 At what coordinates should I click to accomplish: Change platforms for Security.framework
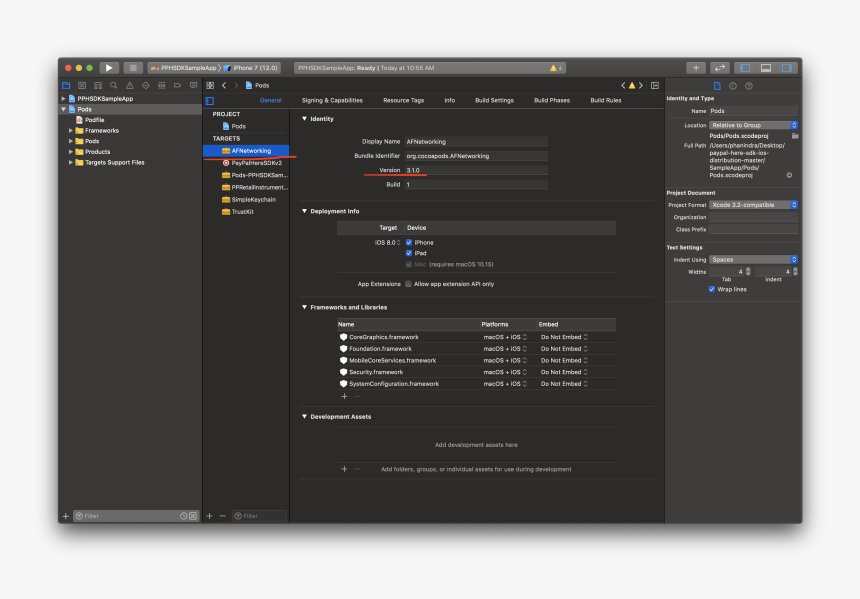tap(505, 372)
